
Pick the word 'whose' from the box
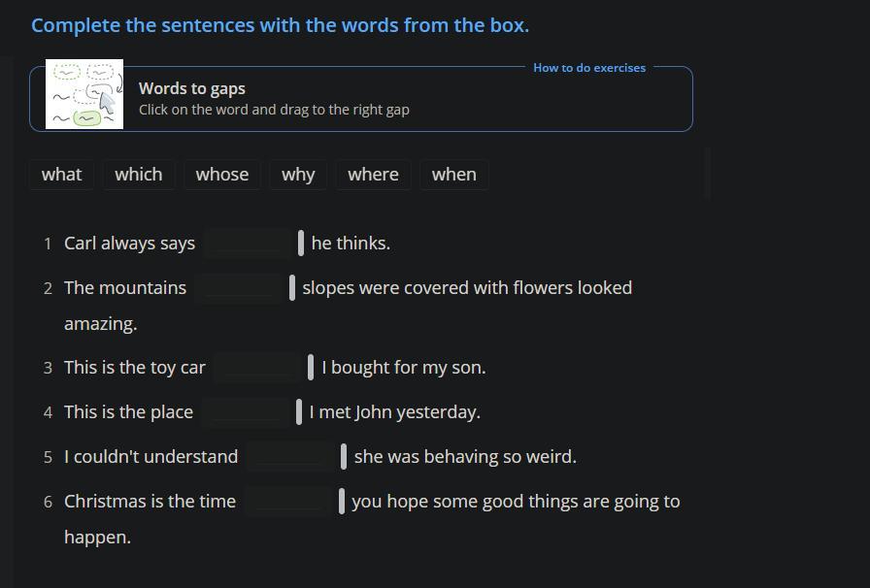pos(221,175)
